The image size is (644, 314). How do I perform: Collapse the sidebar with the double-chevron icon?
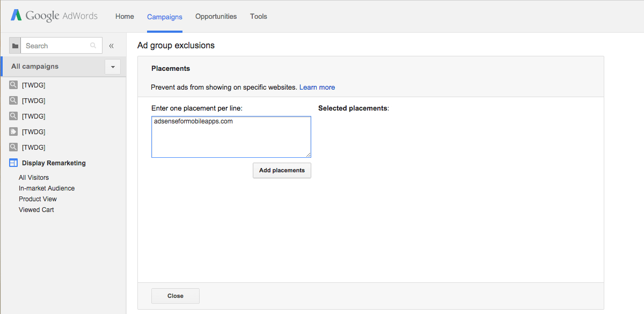[x=112, y=46]
